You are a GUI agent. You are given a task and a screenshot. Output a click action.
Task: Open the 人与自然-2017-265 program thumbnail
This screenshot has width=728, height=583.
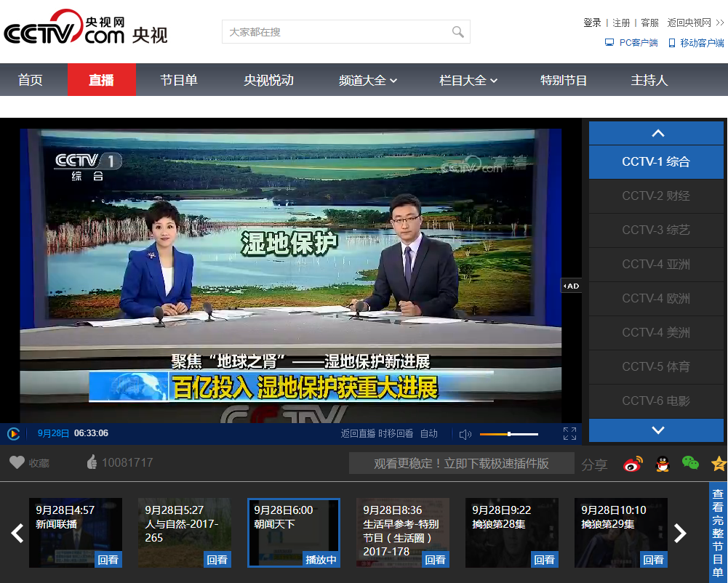click(184, 533)
